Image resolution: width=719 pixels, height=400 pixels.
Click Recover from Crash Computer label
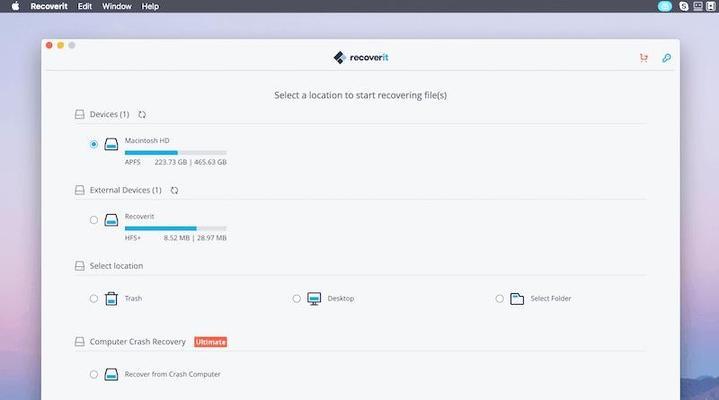[x=172, y=374]
